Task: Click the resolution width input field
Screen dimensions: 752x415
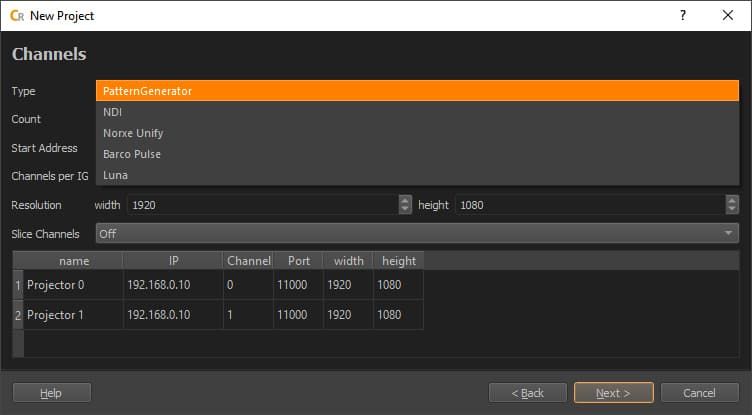Action: pyautogui.click(x=260, y=204)
